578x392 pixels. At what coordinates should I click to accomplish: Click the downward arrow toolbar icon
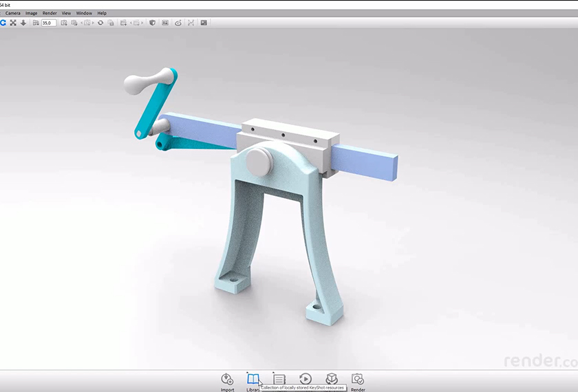pyautogui.click(x=23, y=23)
